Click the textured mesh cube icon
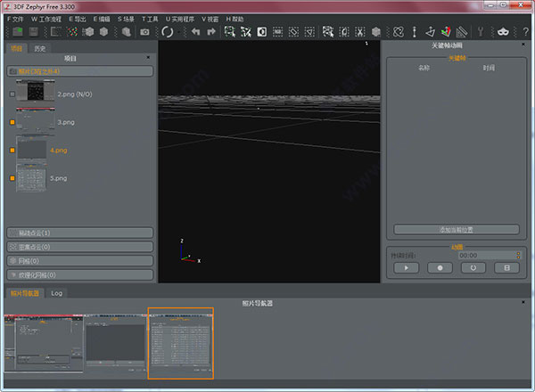 pos(127,32)
